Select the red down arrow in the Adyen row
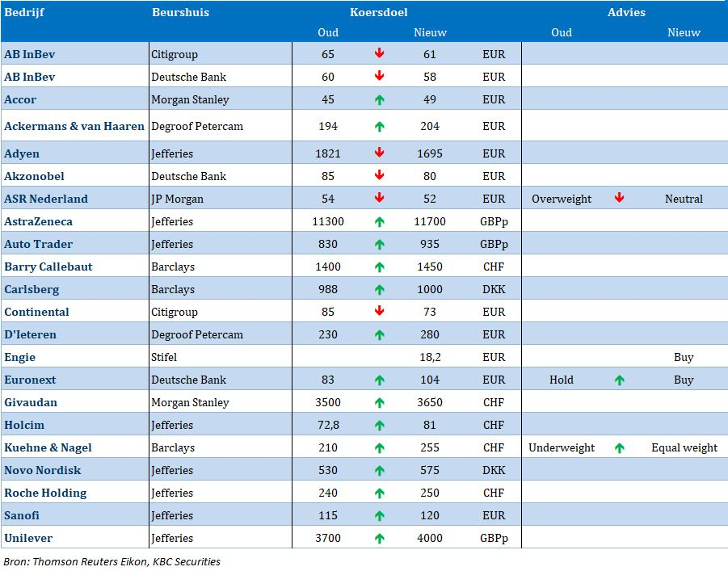Screen dimensions: 728x571 [x=379, y=153]
